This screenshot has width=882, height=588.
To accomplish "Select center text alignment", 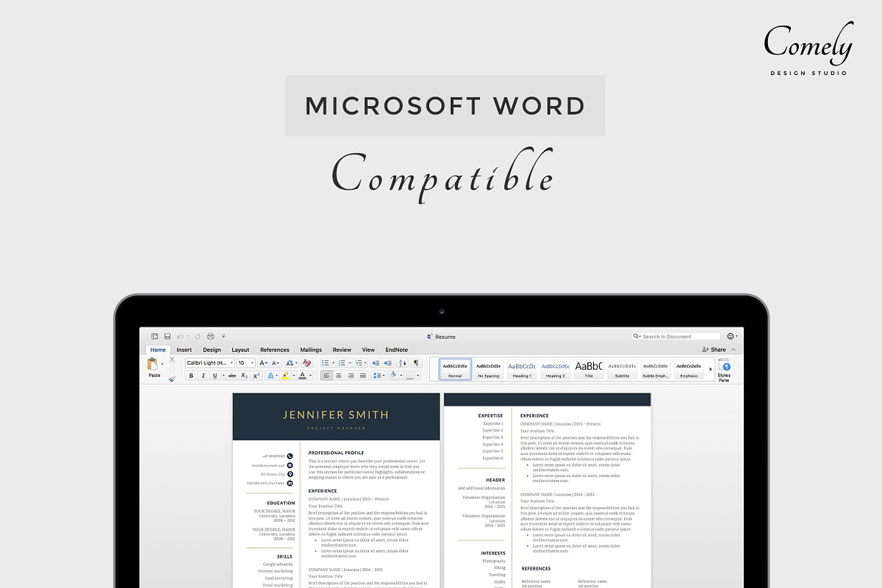I will [338, 376].
